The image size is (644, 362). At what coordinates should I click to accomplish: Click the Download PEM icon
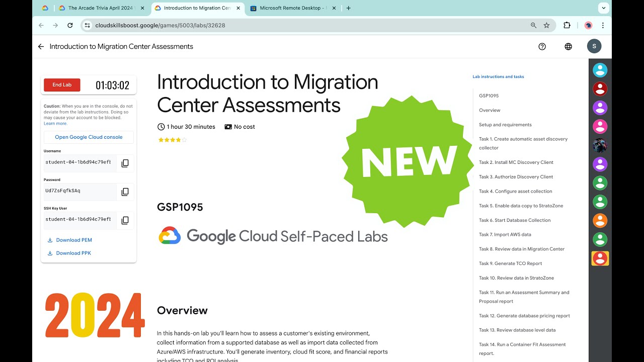[50, 240]
